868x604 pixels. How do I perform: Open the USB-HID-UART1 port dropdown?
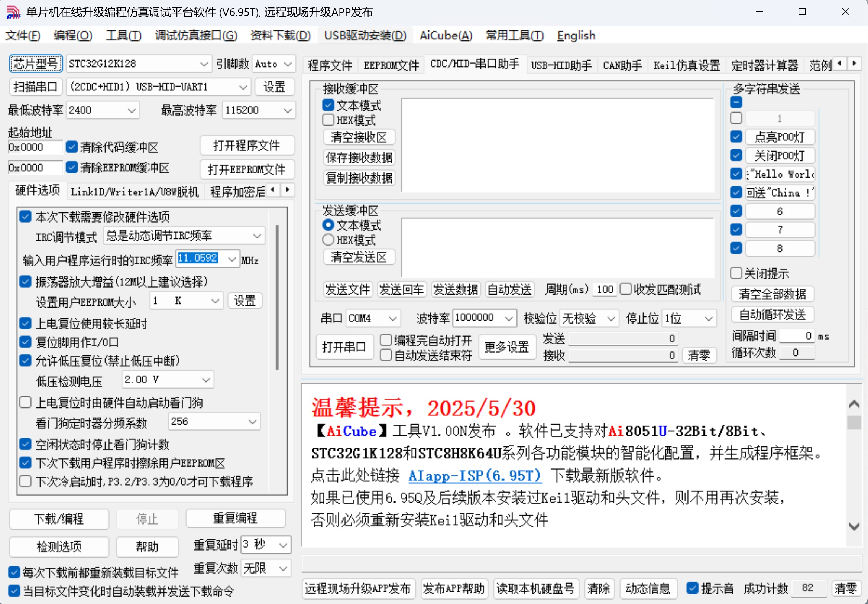click(x=243, y=87)
